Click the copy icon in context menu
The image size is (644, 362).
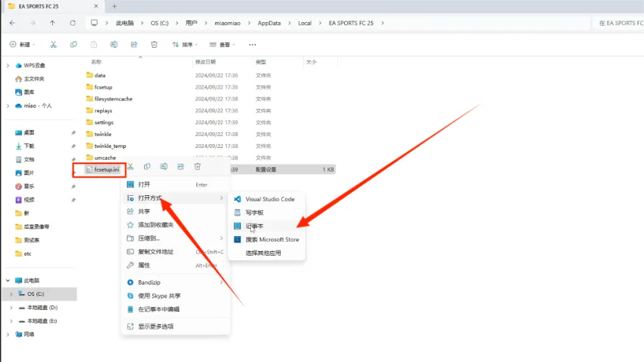pyautogui.click(x=147, y=166)
